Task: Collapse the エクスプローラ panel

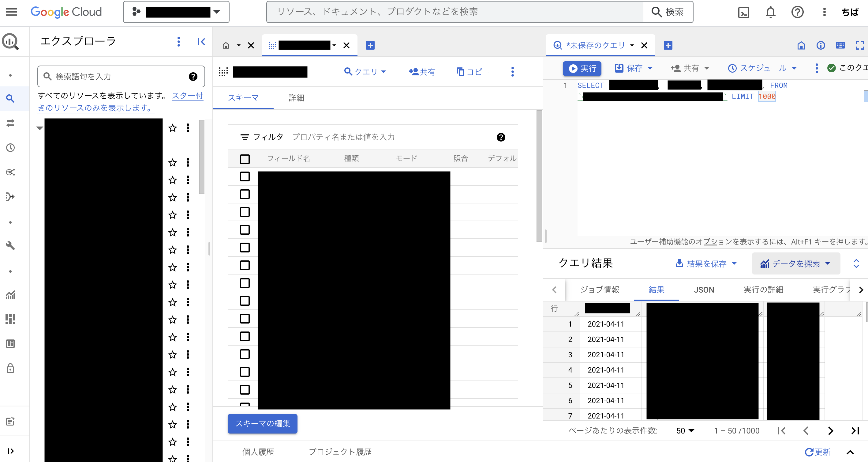Action: click(x=201, y=41)
